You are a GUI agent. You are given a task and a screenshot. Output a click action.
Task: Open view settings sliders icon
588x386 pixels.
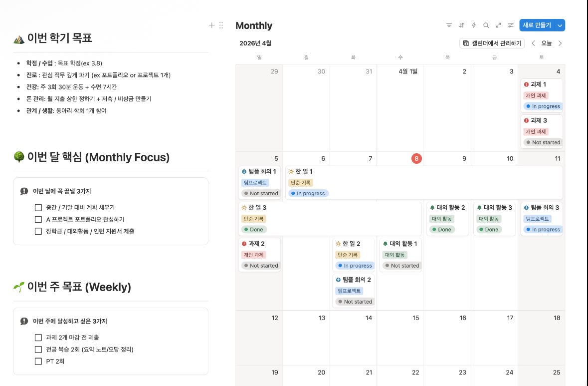pos(511,25)
